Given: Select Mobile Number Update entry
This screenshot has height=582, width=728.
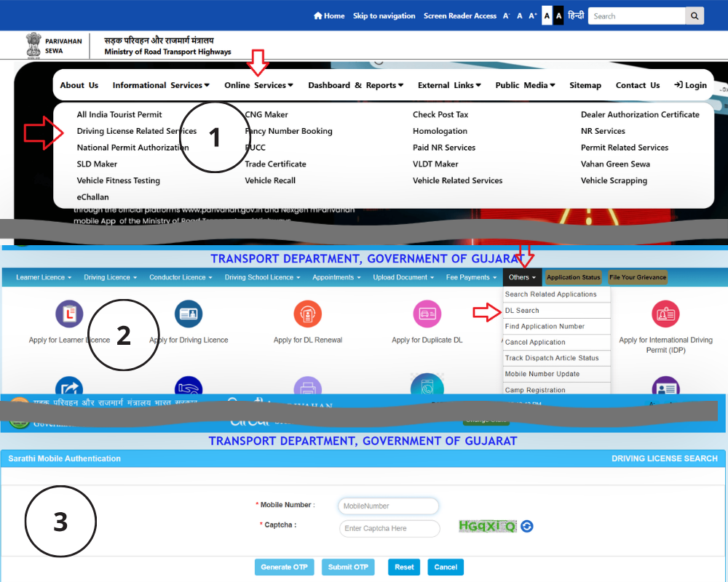Looking at the screenshot, I should click(556, 374).
